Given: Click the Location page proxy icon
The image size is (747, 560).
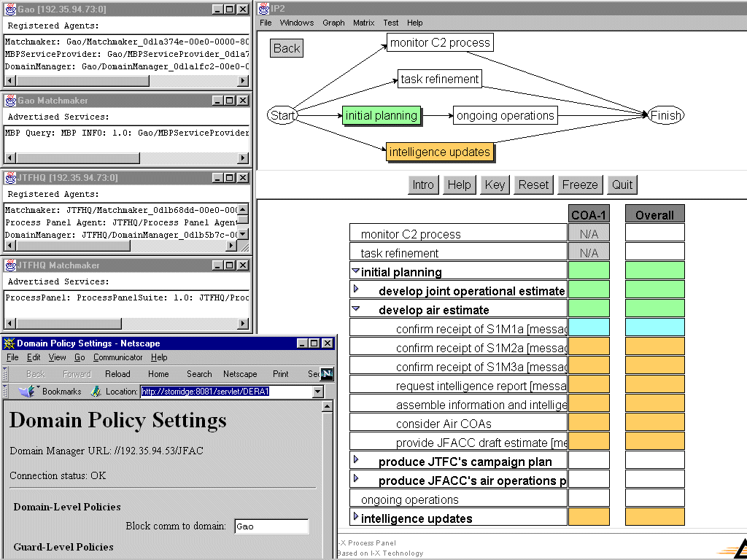Looking at the screenshot, I should [96, 392].
